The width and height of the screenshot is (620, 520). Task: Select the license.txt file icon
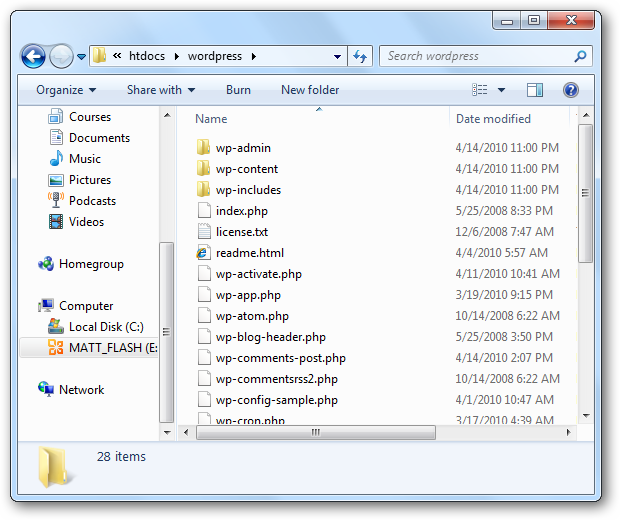(x=204, y=231)
